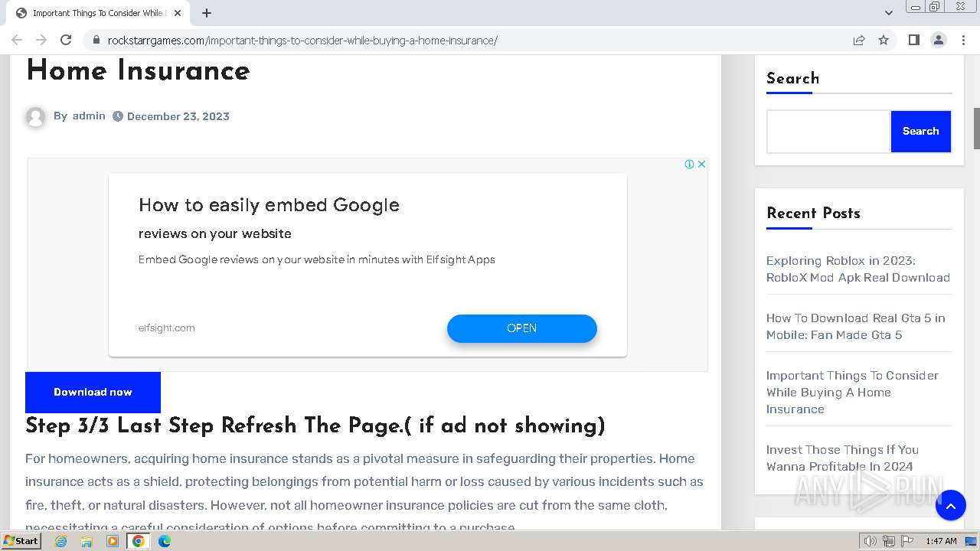Click the volume speaker tray icon
This screenshot has width=980, height=551.
[870, 541]
